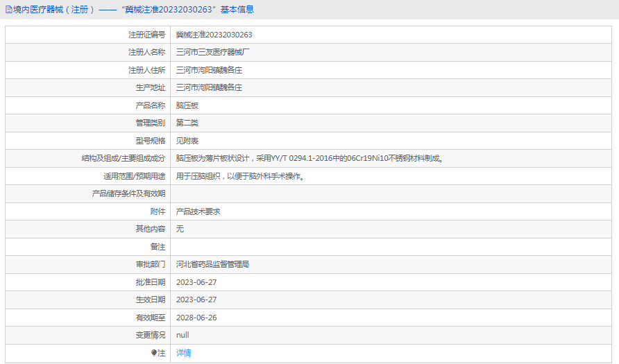Click the bulb icon beside 注 label

tap(154, 353)
